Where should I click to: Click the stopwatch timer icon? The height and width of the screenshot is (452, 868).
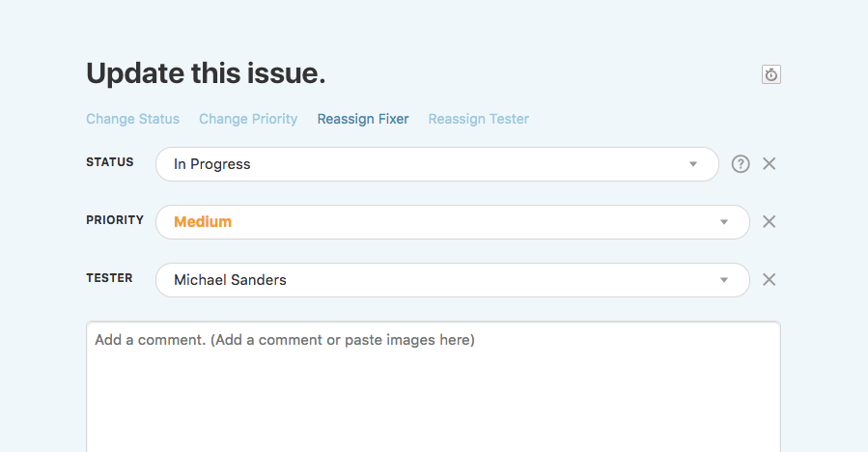[770, 74]
